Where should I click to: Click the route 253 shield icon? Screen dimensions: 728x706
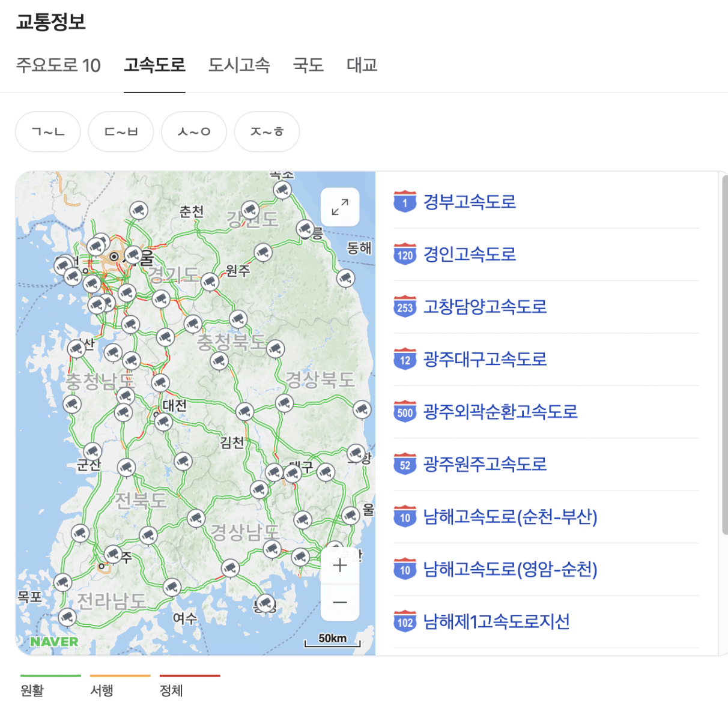point(405,307)
